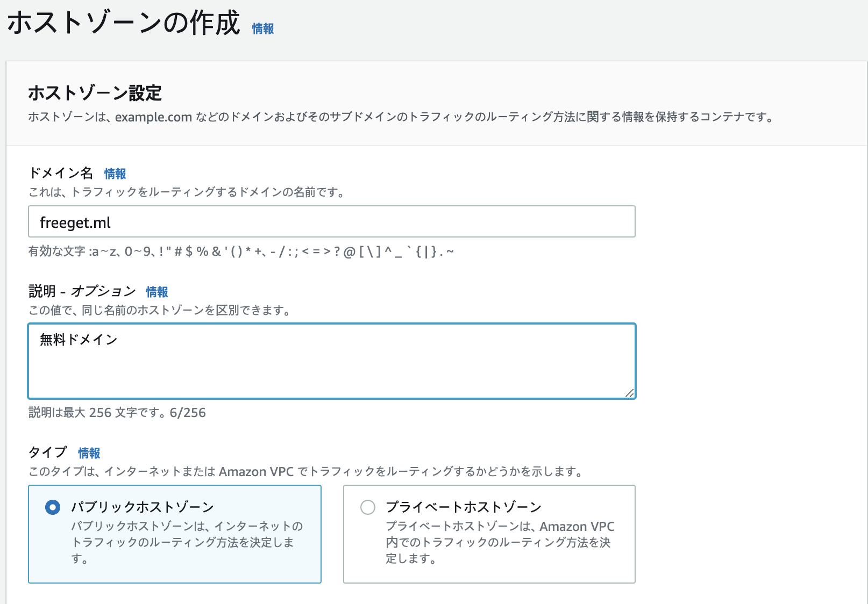Screen dimensions: 868x604
Task: Select the プライベートホストゾーン radio button
Action: pyautogui.click(x=368, y=506)
